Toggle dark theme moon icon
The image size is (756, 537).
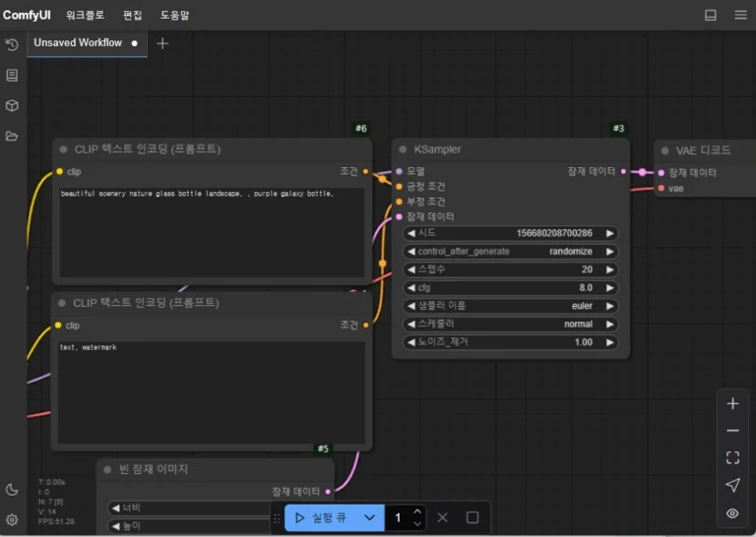(x=12, y=490)
